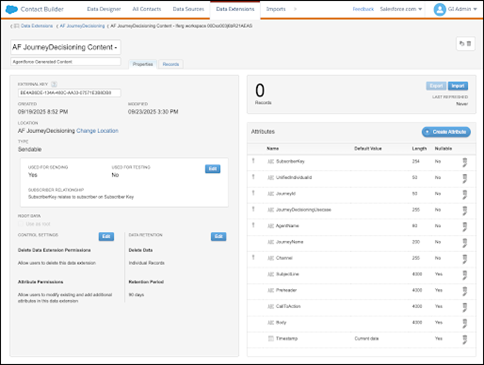Click the trash icon in JourneyName row
The width and height of the screenshot is (484, 365).
(465, 241)
